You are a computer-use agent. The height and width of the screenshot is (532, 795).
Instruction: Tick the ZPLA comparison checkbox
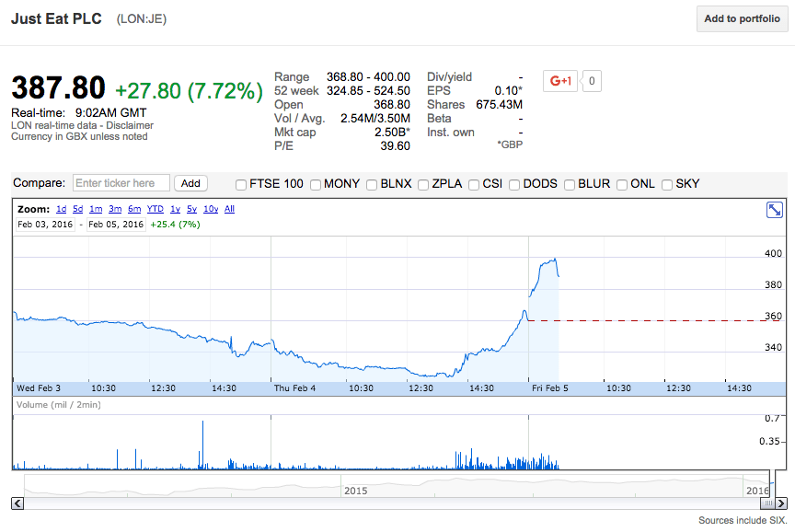click(x=423, y=184)
